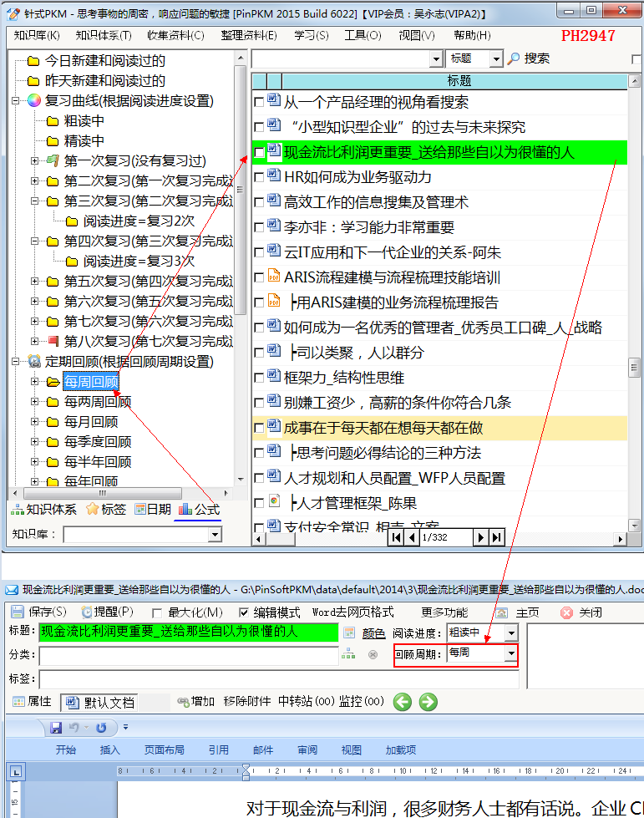644x818 pixels.
Task: Click the search magnifier icon
Action: 514,58
